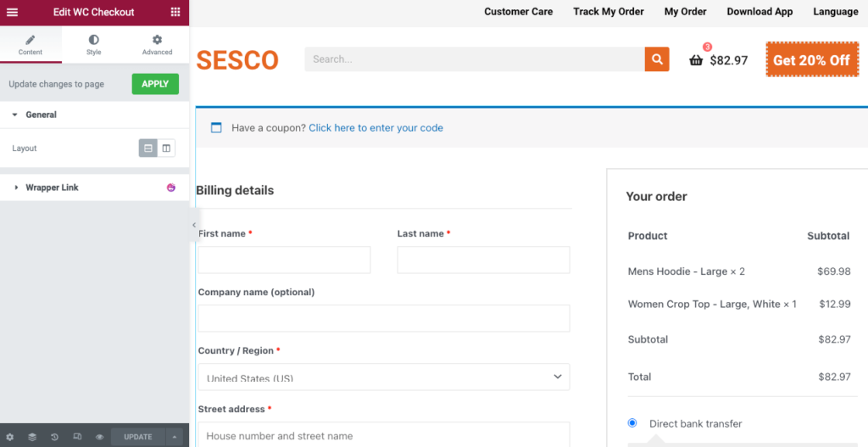Select the single-row layout option

[x=148, y=148]
